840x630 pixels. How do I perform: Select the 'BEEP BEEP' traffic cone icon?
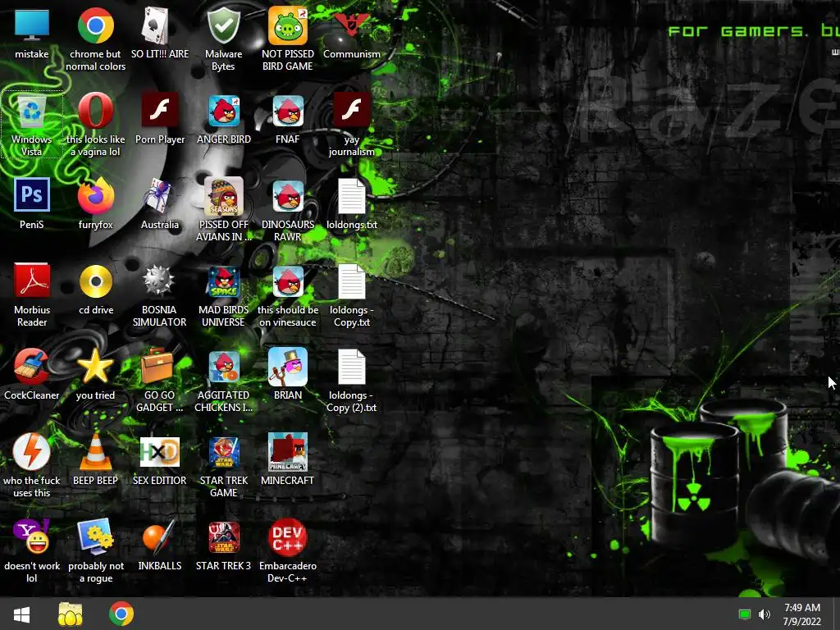pyautogui.click(x=95, y=452)
